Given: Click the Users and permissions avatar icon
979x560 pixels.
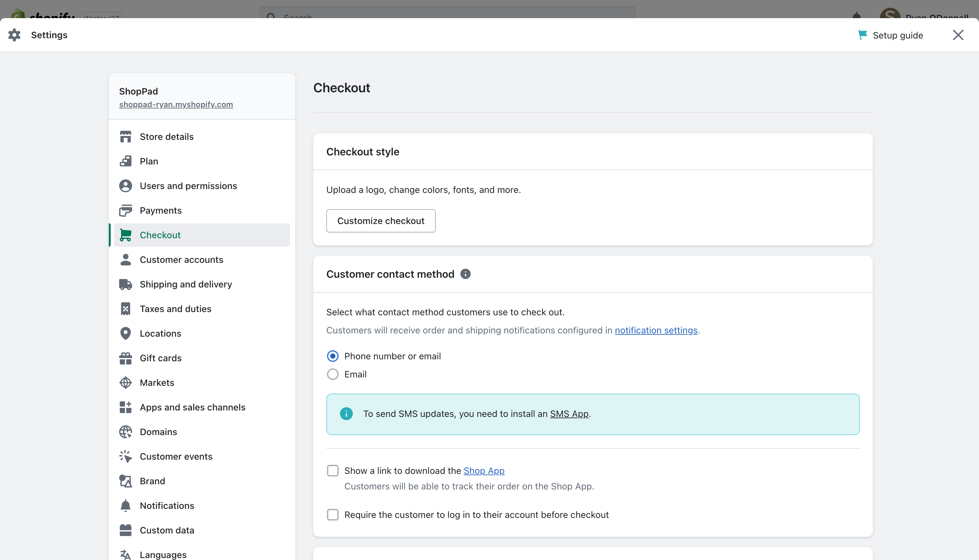Looking at the screenshot, I should click(x=125, y=186).
